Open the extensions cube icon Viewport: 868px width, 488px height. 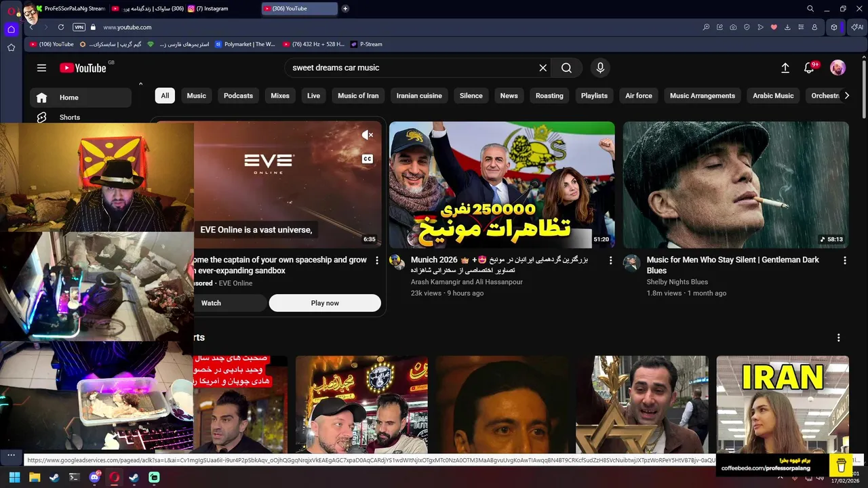pos(834,27)
